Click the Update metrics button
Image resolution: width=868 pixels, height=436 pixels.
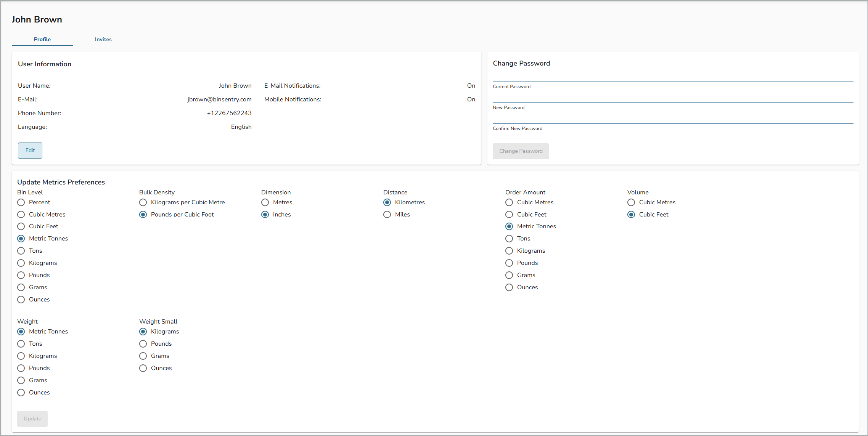(x=32, y=418)
